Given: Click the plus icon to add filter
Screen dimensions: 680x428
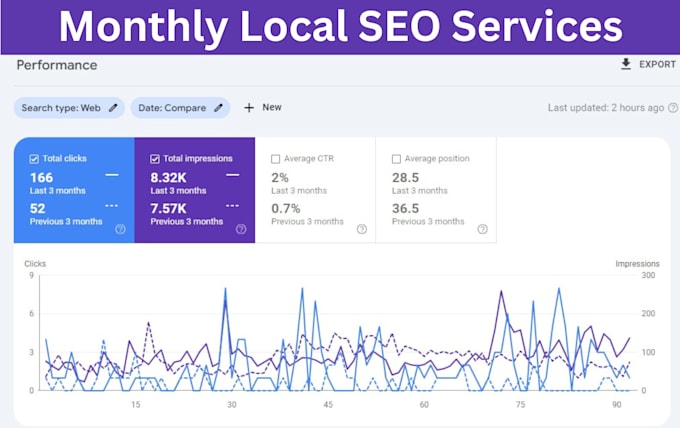Looking at the screenshot, I should 249,108.
